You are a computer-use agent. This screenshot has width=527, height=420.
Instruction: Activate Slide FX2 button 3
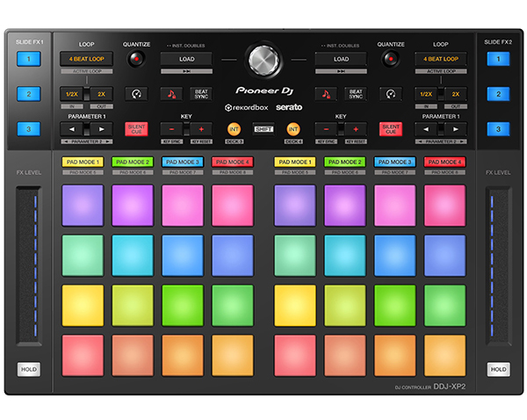pos(498,129)
